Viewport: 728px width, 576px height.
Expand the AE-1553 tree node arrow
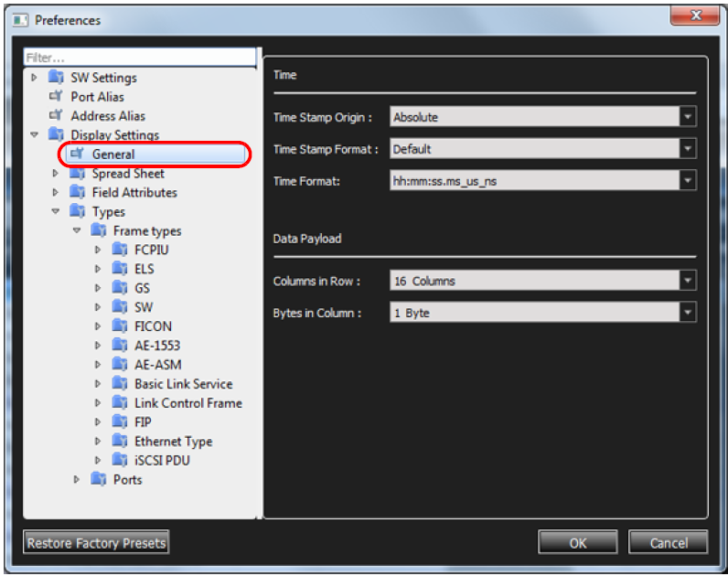[x=98, y=346]
